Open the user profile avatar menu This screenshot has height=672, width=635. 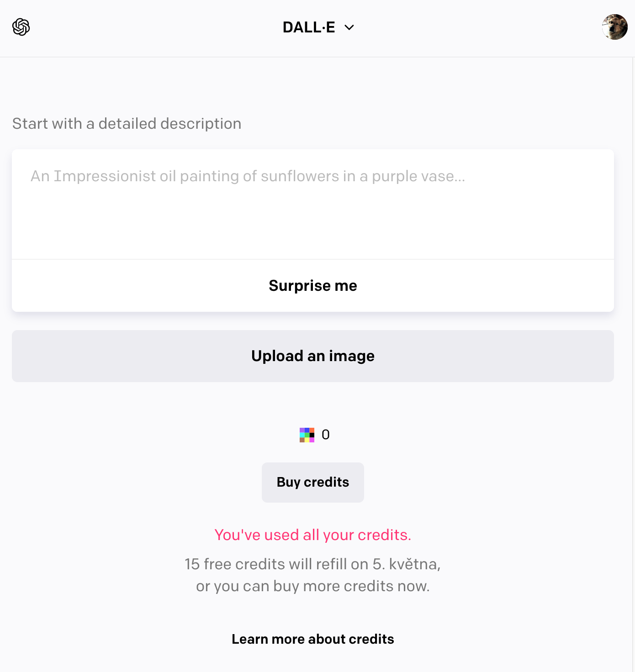[x=614, y=27]
